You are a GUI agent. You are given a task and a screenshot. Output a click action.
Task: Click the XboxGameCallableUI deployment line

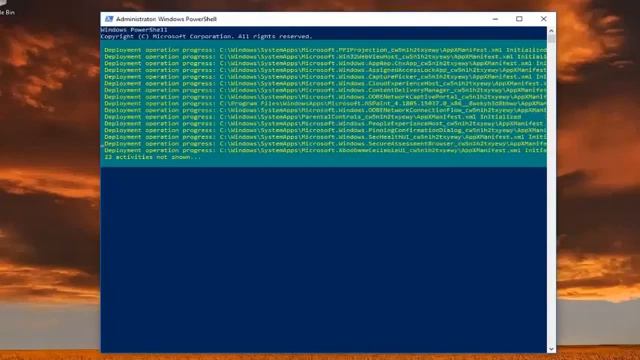click(325, 150)
